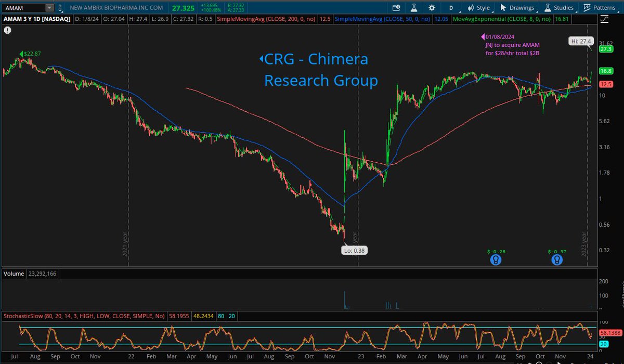Click the share chart icon
The width and height of the screenshot is (624, 364).
click(396, 8)
